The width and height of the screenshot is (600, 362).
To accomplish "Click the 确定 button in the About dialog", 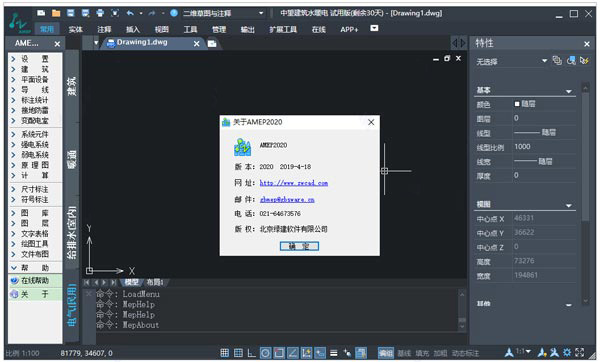I will click(299, 246).
